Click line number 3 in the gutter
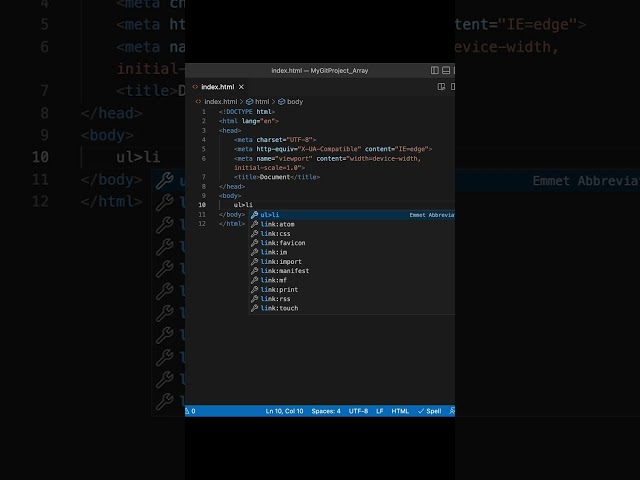Viewport: 640px width, 480px height. (204, 131)
